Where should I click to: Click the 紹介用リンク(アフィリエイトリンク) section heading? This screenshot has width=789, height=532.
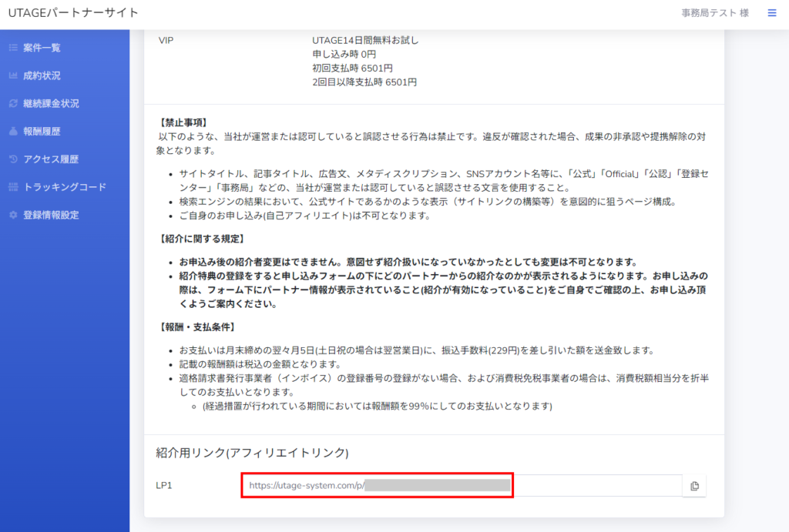[252, 453]
